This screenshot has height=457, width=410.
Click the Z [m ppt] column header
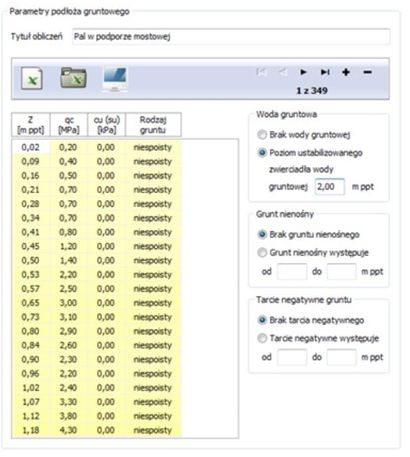click(31, 125)
